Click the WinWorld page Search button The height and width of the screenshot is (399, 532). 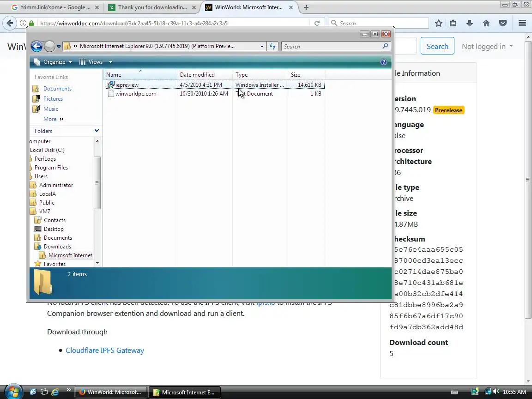tap(437, 46)
